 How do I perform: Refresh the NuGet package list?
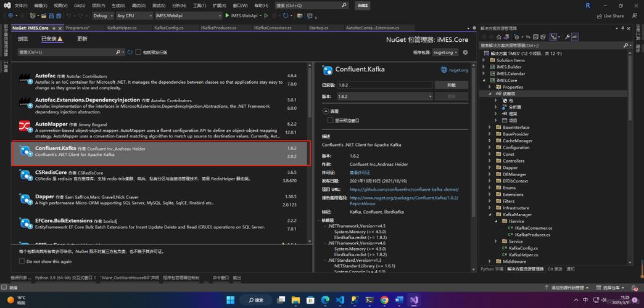130,52
